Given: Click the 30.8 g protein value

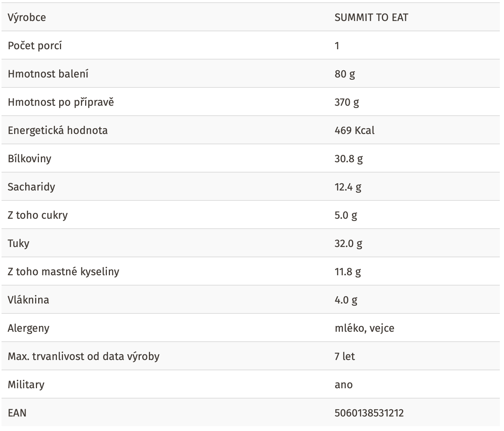Looking at the screenshot, I should [x=349, y=159].
